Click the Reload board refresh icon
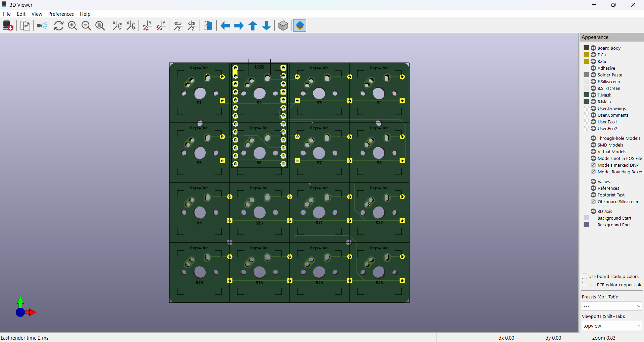The height and width of the screenshot is (342, 644). [x=59, y=26]
